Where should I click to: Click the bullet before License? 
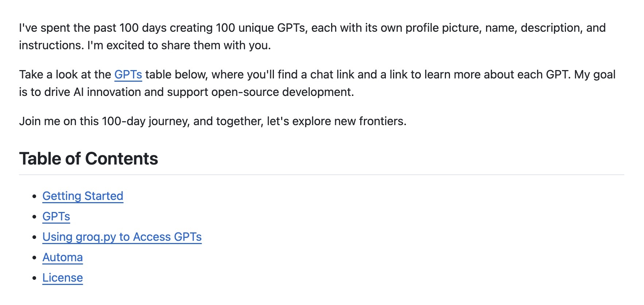35,278
